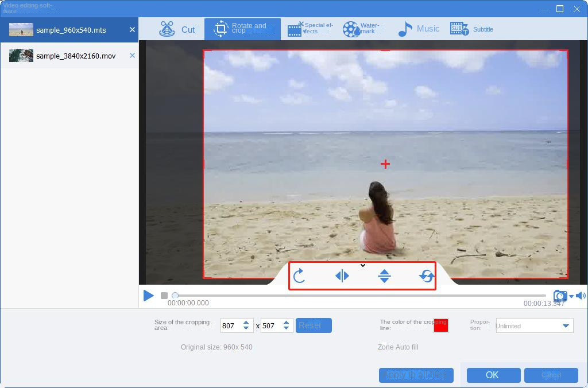The image size is (588, 388).
Task: Confirm changes with the OK button
Action: click(x=493, y=375)
